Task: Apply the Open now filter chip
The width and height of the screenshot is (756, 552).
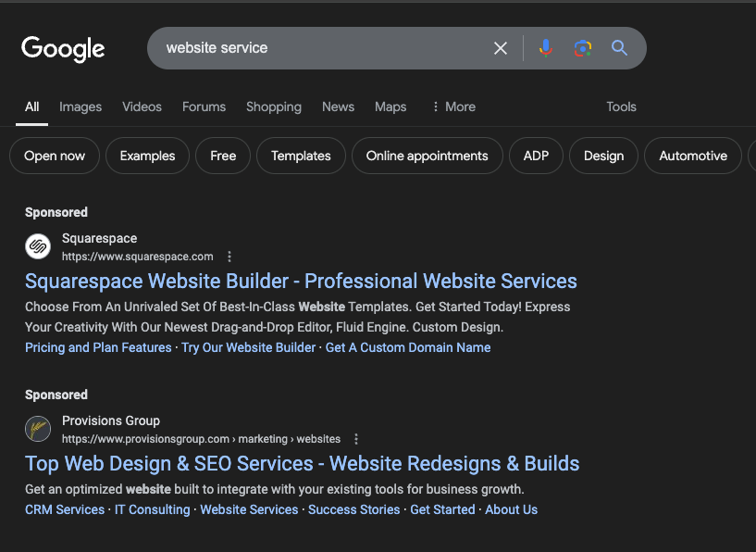Action: pyautogui.click(x=55, y=156)
